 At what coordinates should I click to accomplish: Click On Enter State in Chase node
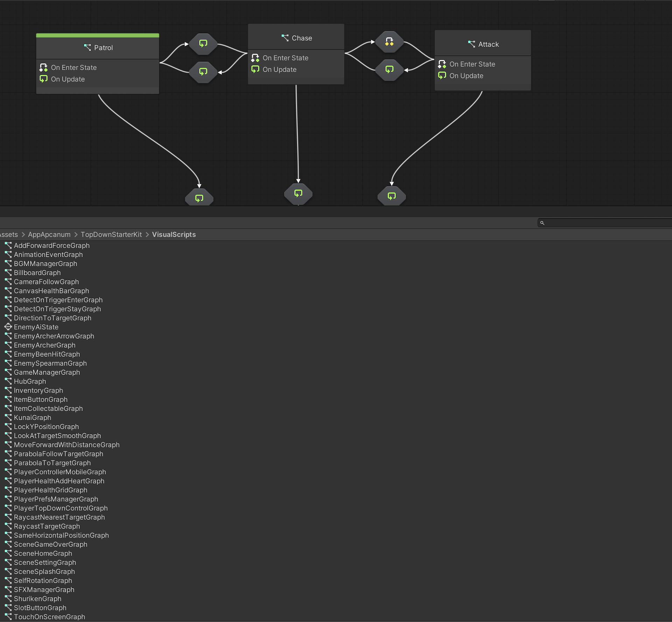(x=280, y=58)
